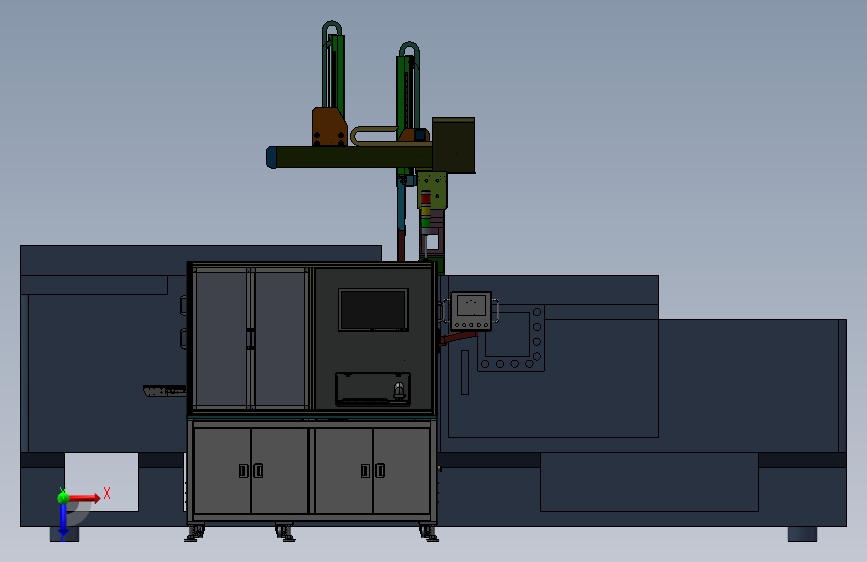Select the tan U-shaped cable loop on the beam

point(374,136)
